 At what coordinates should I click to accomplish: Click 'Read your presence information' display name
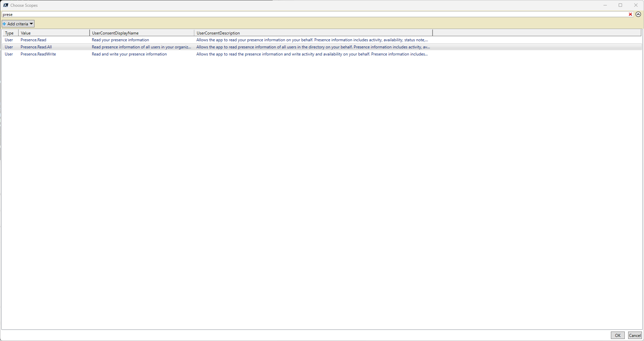(x=120, y=40)
